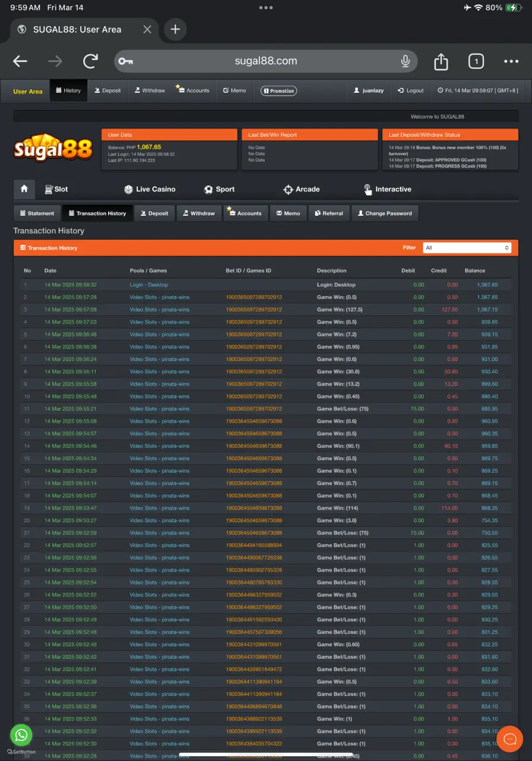Image resolution: width=532 pixels, height=761 pixels.
Task: Switch to the Transaction History tab
Action: [x=97, y=213]
